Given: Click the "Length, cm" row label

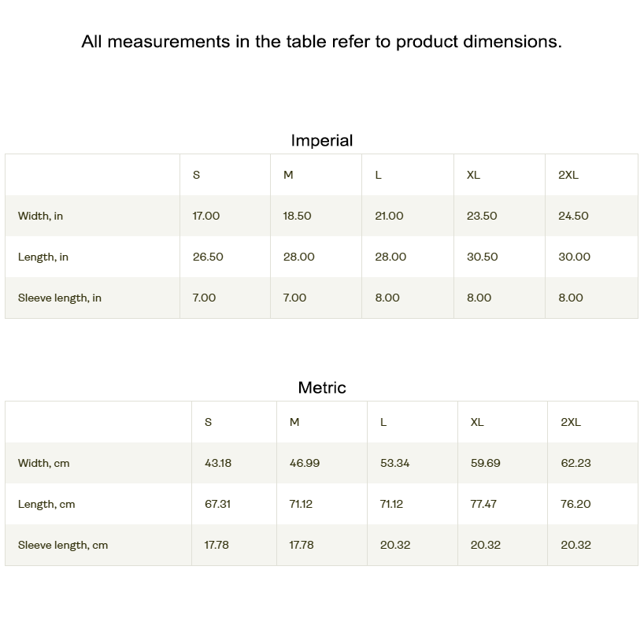Looking at the screenshot, I should (x=46, y=504).
